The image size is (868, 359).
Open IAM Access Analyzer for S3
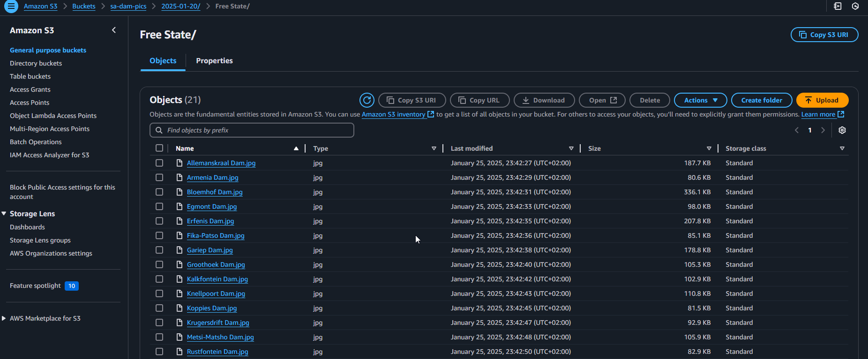coord(49,155)
